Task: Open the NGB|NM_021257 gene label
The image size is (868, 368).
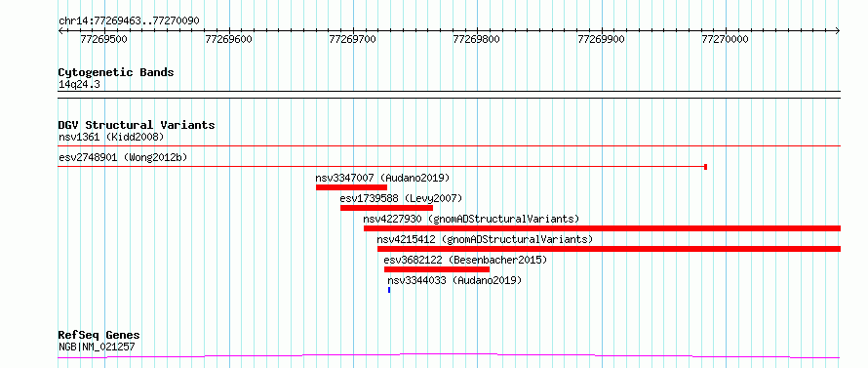Action: pyautogui.click(x=97, y=348)
